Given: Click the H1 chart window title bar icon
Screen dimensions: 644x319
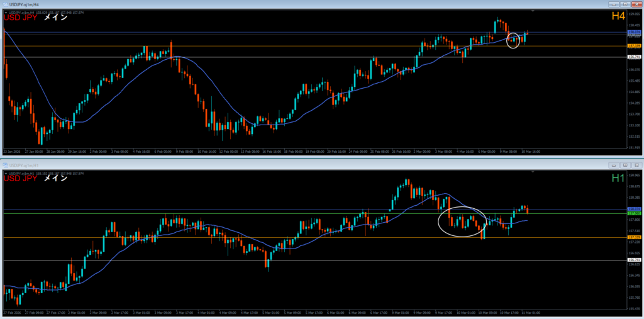Looking at the screenshot, I should point(5,165).
